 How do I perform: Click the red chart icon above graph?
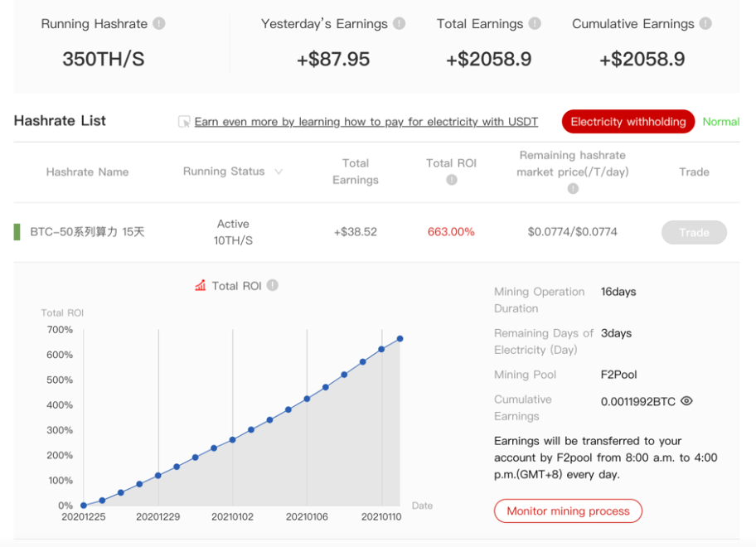tap(201, 286)
